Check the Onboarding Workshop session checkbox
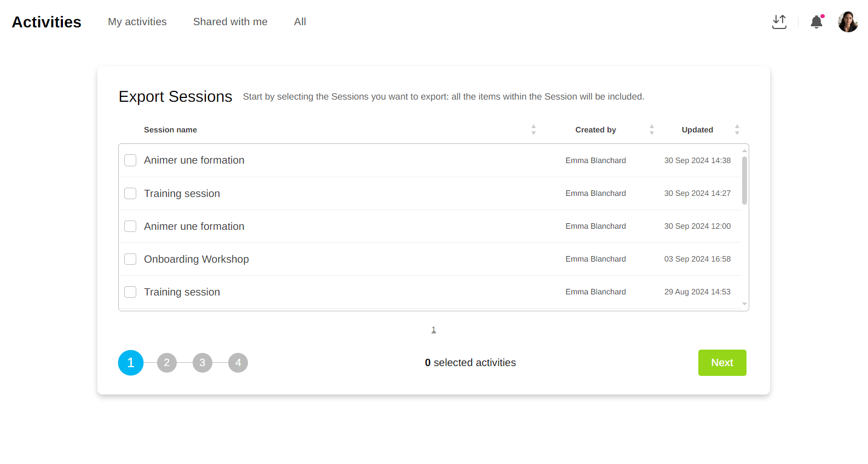 [130, 259]
